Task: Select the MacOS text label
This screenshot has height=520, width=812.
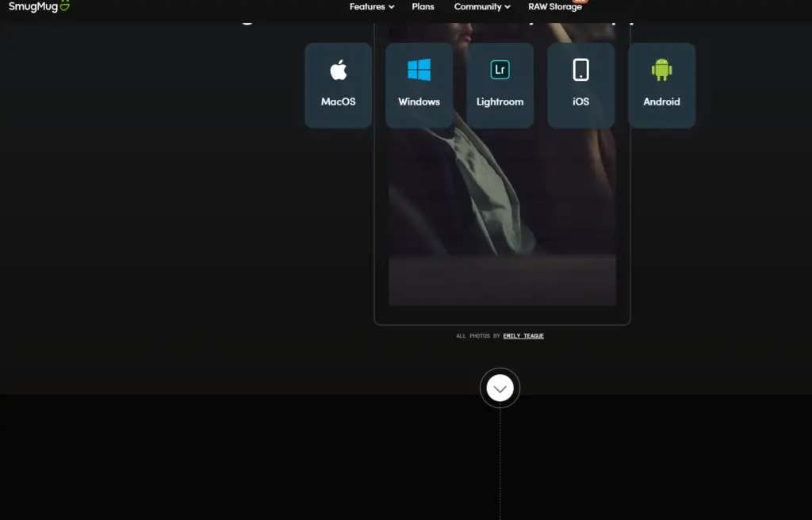Action: (x=339, y=101)
